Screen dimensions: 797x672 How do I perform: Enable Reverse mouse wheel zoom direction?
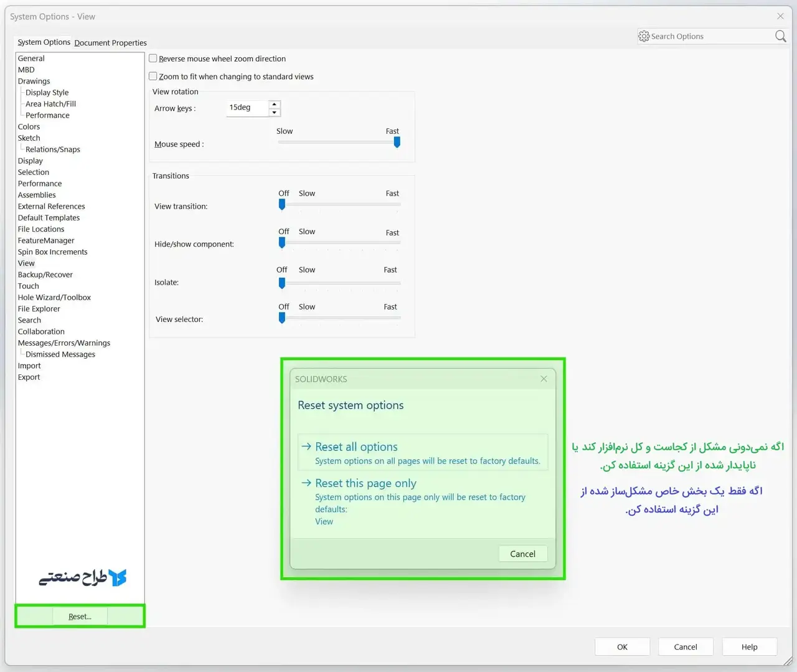153,58
